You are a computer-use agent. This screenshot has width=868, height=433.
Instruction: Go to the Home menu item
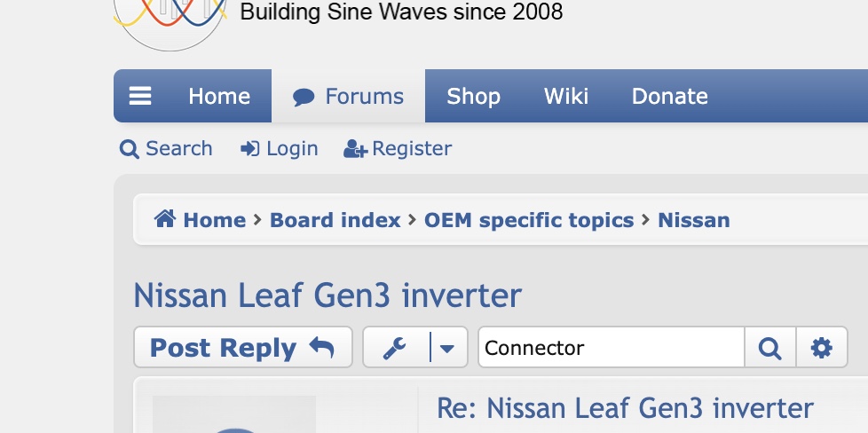click(218, 96)
